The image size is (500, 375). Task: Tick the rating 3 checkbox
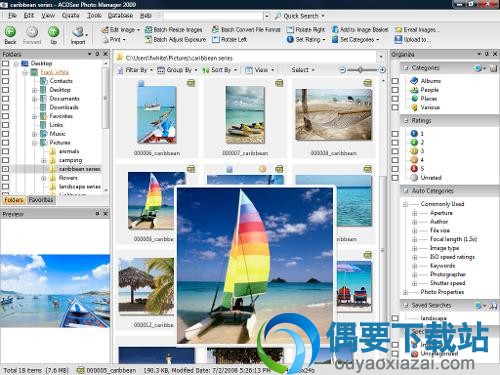click(x=395, y=151)
